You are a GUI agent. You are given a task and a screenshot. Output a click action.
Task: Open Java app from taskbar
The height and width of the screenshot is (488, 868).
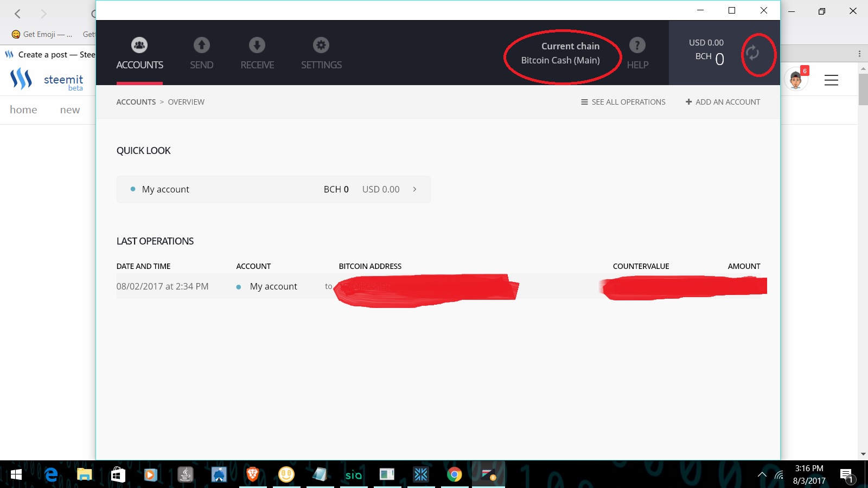tap(186, 475)
